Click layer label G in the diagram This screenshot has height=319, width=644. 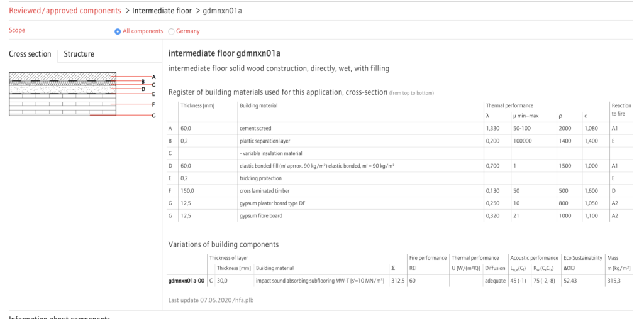154,116
